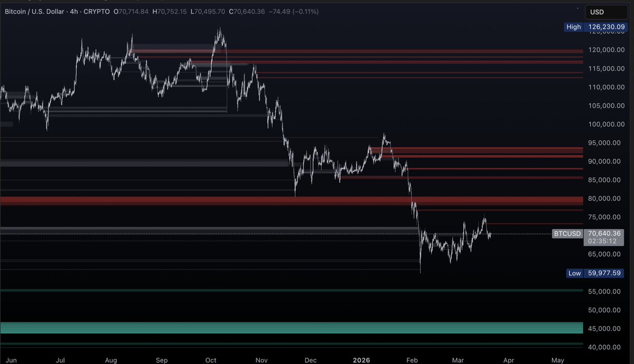Viewport: 634px width, 364px height.
Task: Click 80,000.00 on the price axis
Action: 605,198
